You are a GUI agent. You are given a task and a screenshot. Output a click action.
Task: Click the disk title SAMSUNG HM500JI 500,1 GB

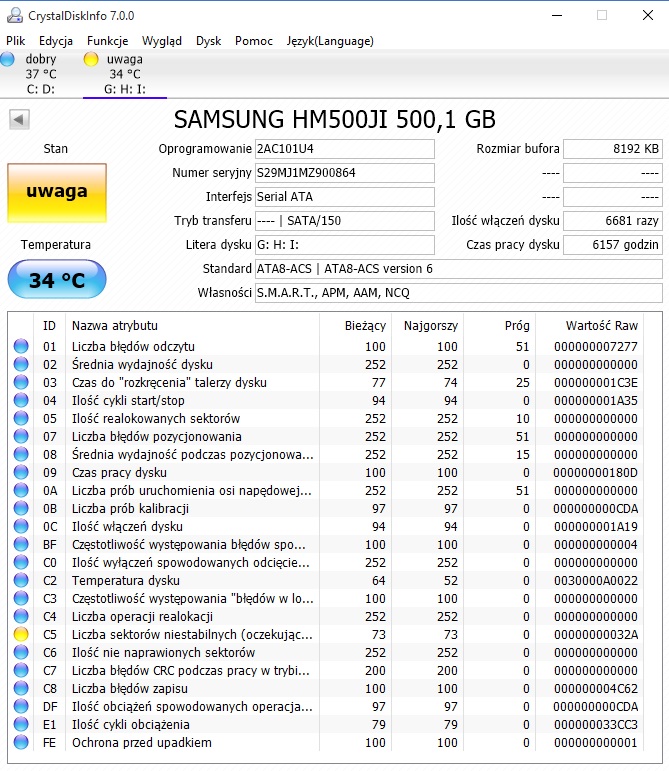pos(335,119)
